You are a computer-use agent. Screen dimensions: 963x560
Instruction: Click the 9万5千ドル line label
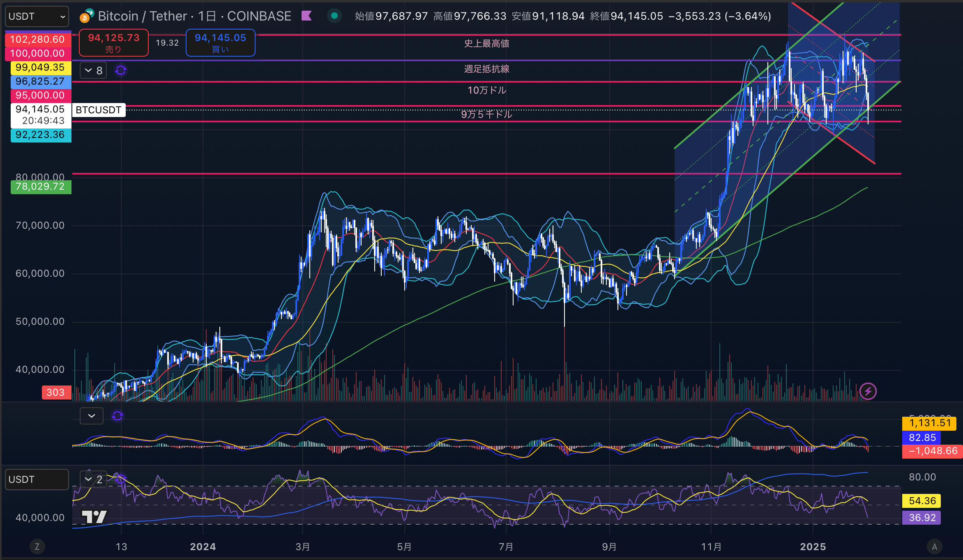click(487, 114)
